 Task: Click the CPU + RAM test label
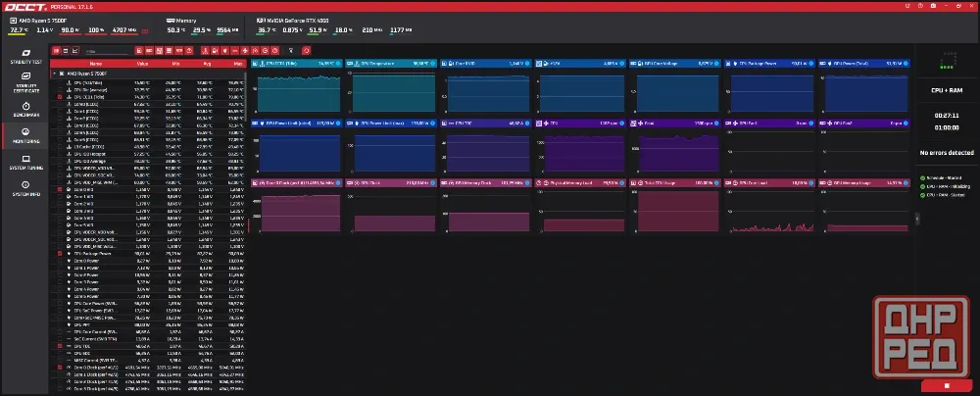click(947, 91)
